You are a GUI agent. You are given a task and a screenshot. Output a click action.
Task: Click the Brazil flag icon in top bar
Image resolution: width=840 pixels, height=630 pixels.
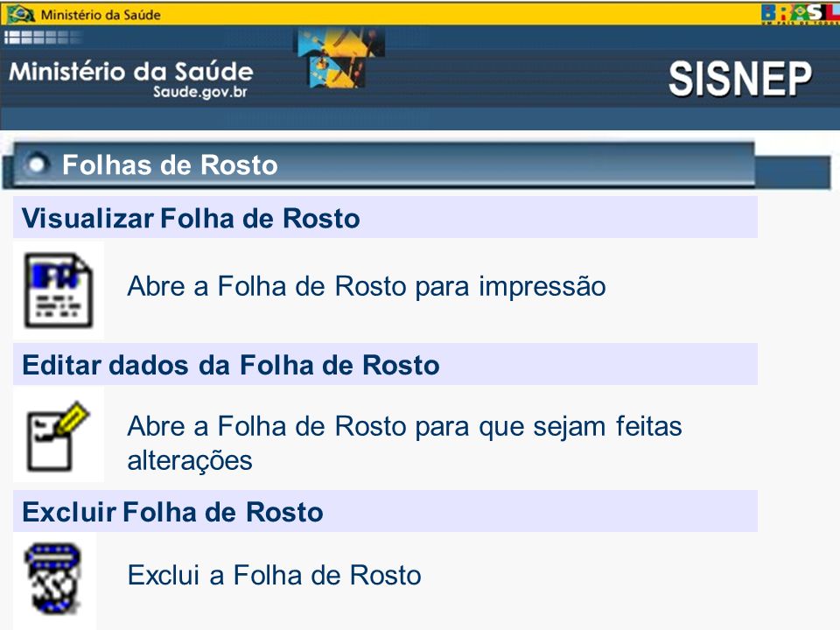[x=21, y=14]
